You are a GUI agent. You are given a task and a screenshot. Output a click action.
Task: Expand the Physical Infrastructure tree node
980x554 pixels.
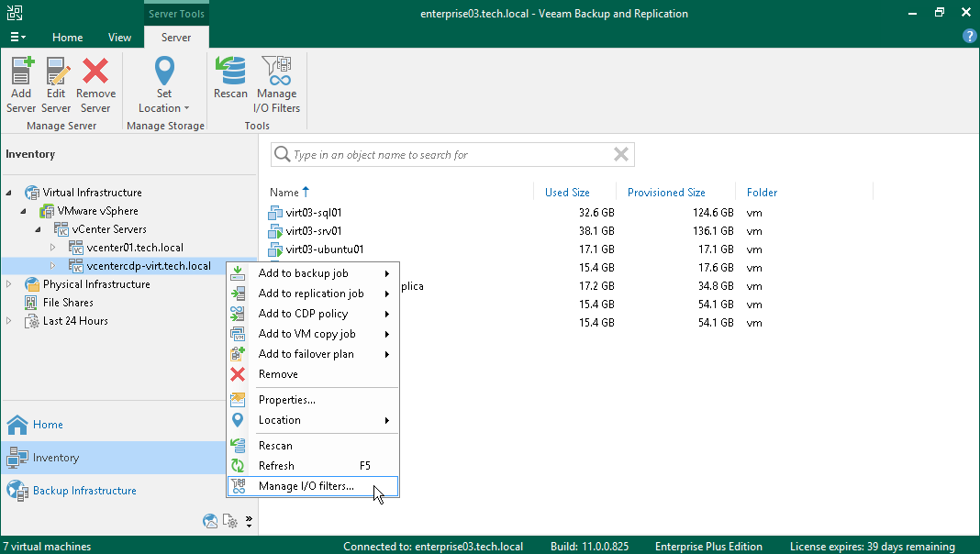(x=9, y=284)
